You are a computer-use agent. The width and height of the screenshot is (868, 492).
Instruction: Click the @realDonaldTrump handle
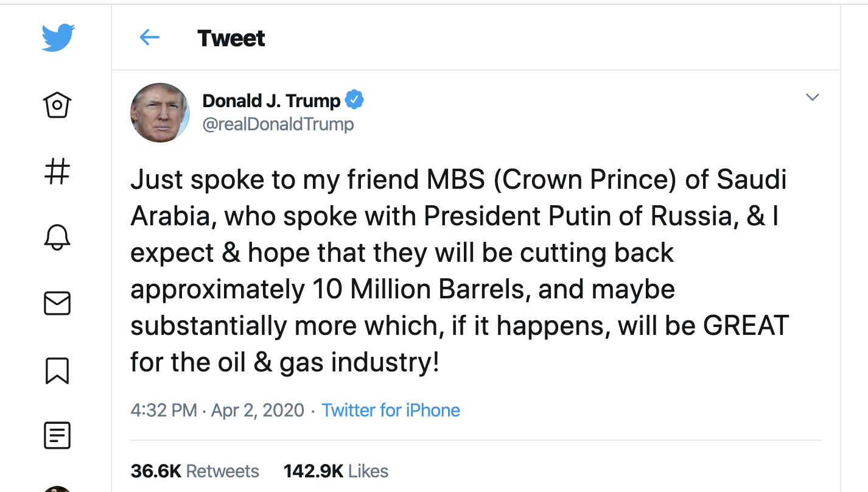pos(278,124)
